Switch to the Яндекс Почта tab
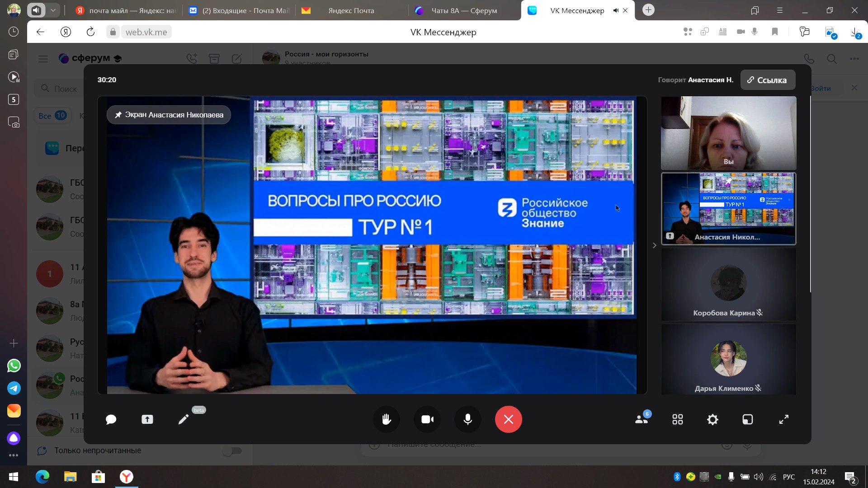This screenshot has width=868, height=488. tap(351, 10)
